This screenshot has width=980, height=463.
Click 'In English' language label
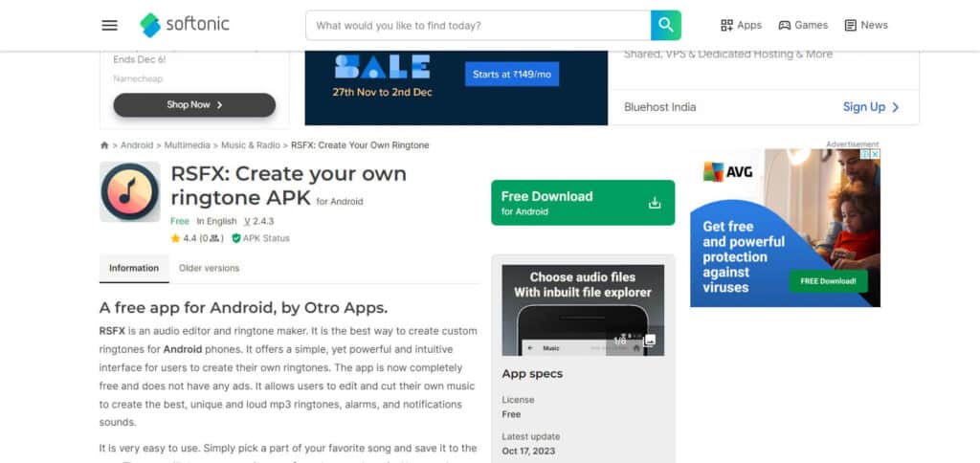[216, 221]
